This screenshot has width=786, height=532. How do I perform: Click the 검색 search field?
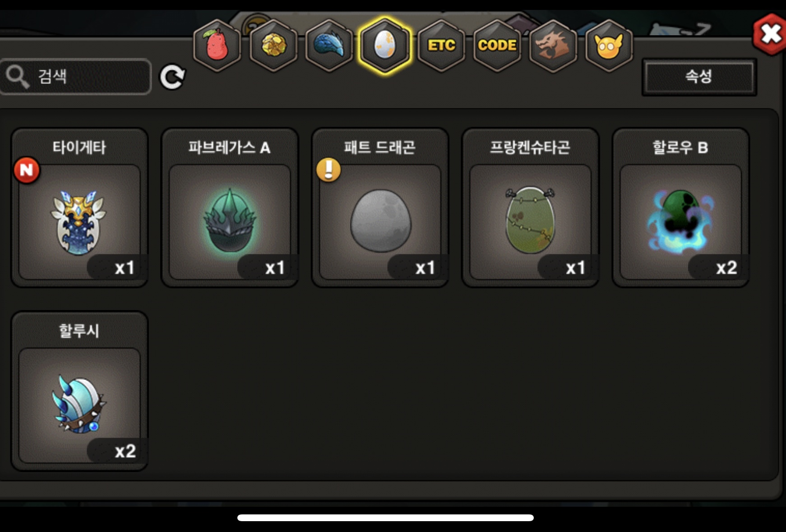pyautogui.click(x=75, y=77)
